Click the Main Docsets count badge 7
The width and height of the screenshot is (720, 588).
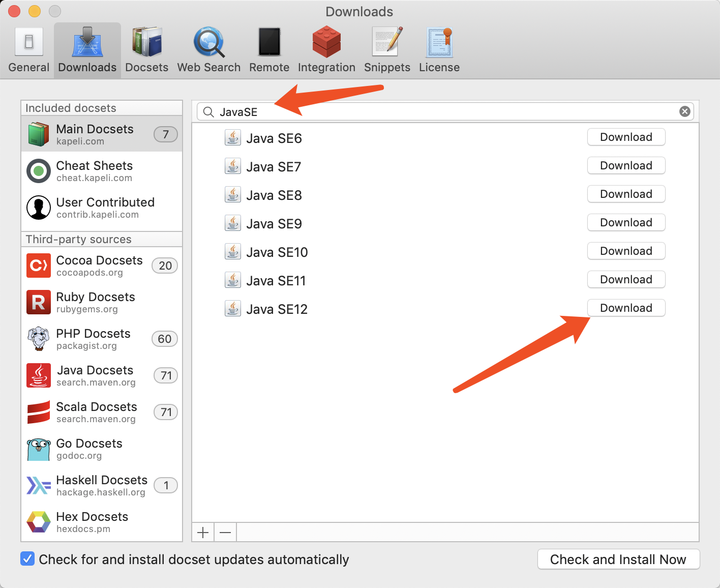pos(166,134)
